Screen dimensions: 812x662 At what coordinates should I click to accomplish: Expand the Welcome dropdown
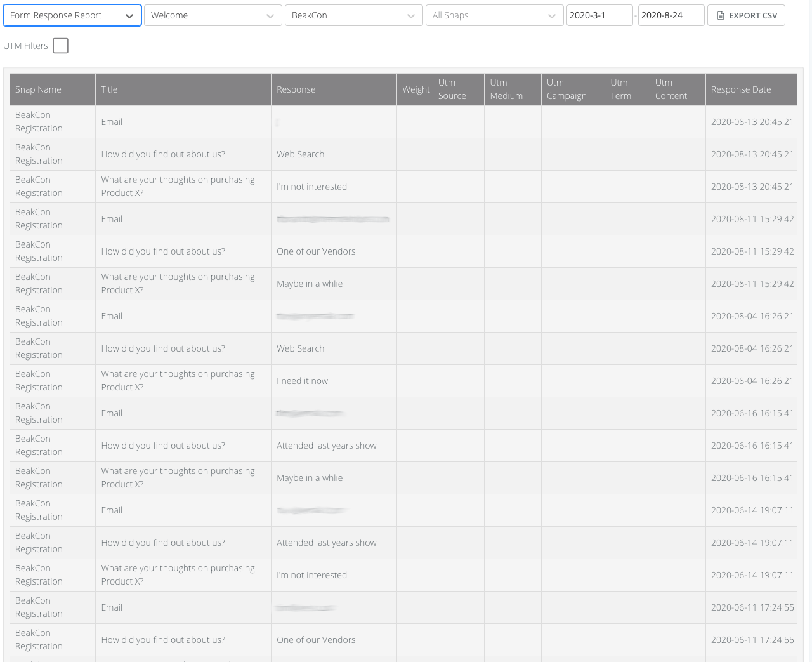click(x=213, y=15)
